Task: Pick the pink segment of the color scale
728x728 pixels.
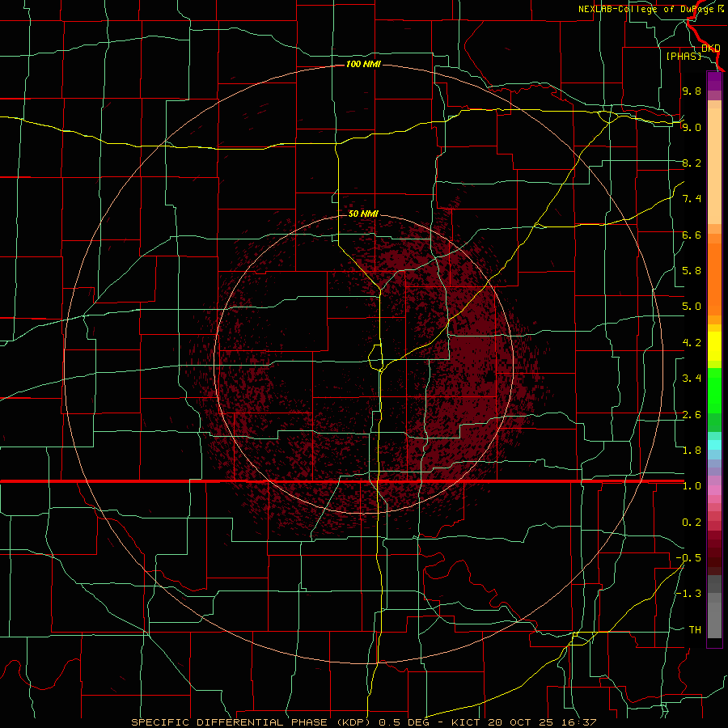Action: tap(714, 490)
